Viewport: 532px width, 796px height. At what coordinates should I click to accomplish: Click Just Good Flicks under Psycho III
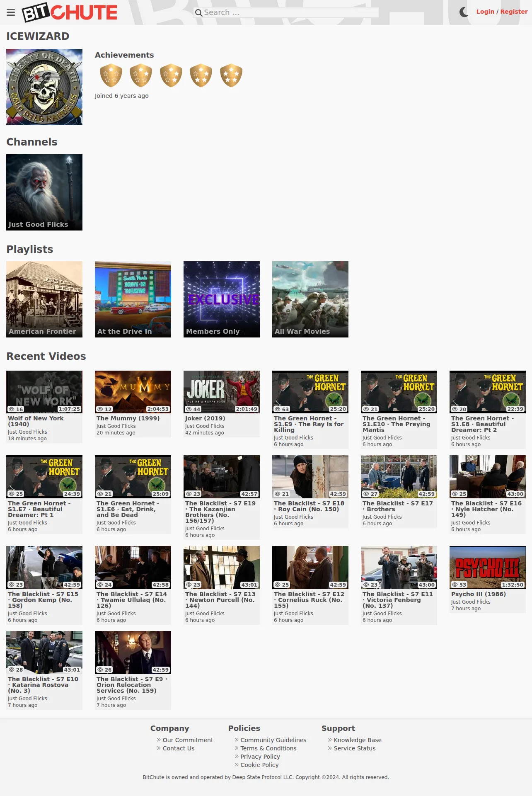pos(471,602)
